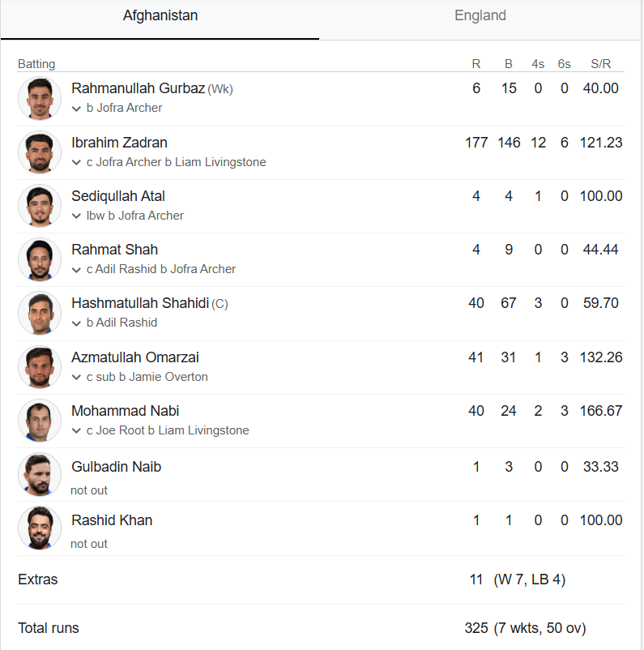
Task: Expand 'lbw b Jofra Archer' dismissal chevron
Action: (76, 216)
